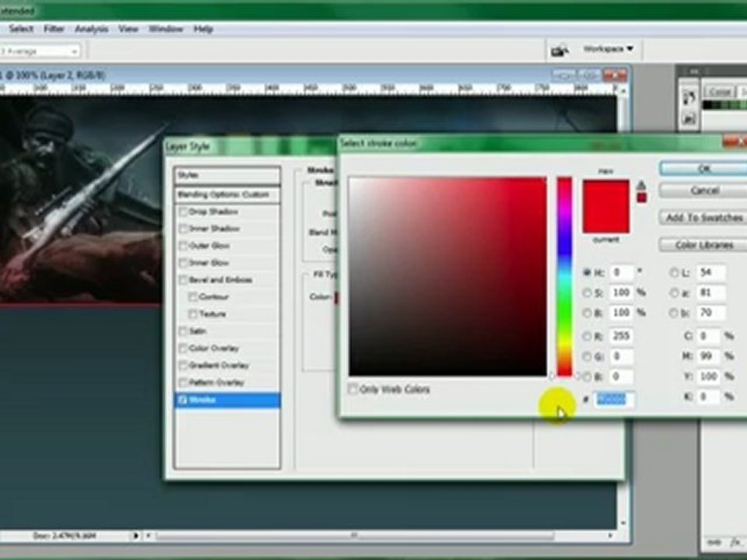Click the L value field showing 54

tap(710, 273)
